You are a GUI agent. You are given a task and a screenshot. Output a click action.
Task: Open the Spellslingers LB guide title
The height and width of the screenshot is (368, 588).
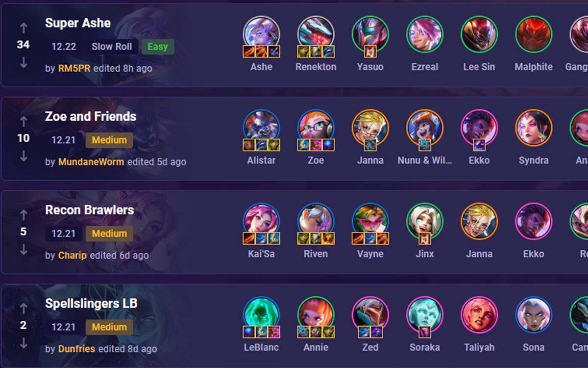tap(91, 304)
